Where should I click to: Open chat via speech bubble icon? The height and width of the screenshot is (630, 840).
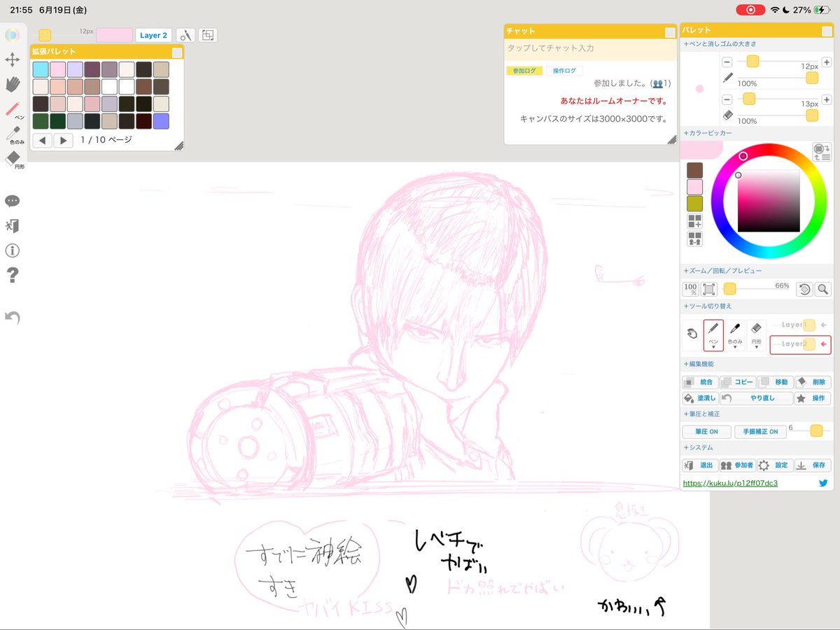point(12,202)
